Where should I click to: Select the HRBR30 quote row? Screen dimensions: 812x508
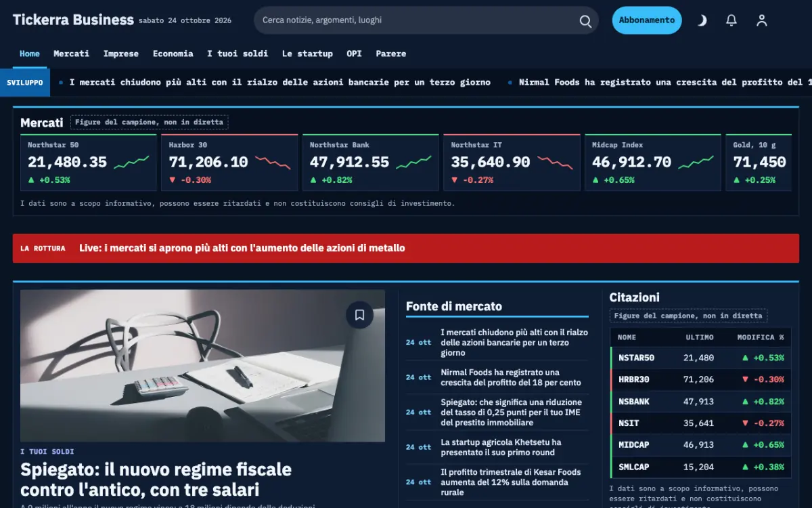pos(700,380)
